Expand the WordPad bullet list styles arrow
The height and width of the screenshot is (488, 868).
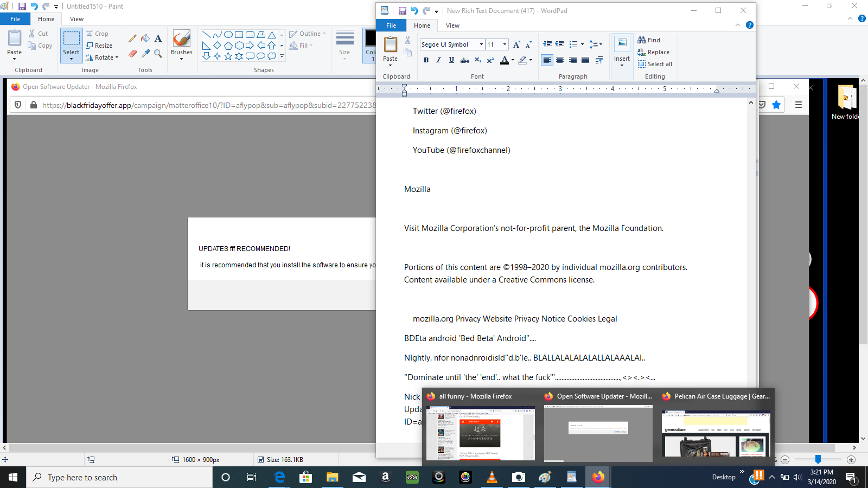582,44
